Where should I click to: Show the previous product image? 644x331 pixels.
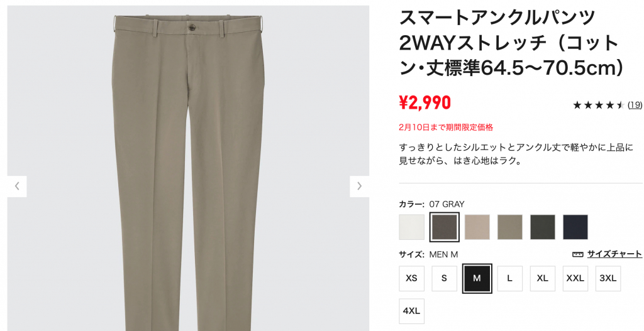[17, 186]
